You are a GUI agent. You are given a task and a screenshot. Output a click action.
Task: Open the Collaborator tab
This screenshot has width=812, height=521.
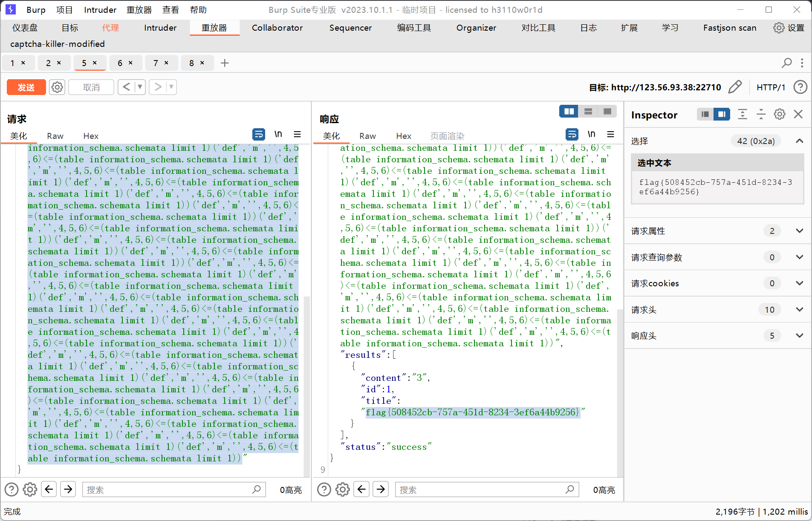pyautogui.click(x=277, y=28)
